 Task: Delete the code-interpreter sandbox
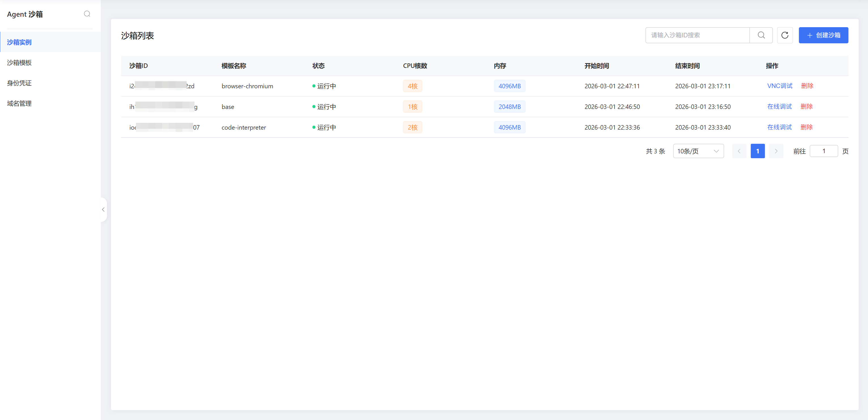click(806, 127)
